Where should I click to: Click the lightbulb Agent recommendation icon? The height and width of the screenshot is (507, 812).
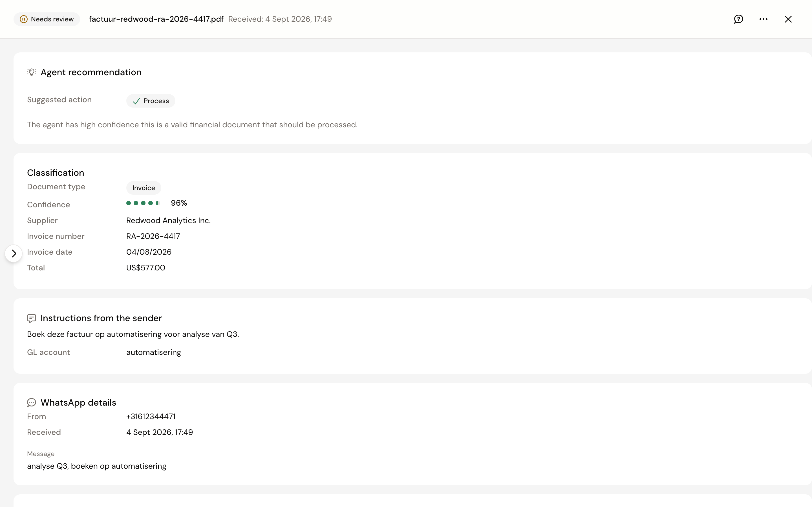[32, 72]
